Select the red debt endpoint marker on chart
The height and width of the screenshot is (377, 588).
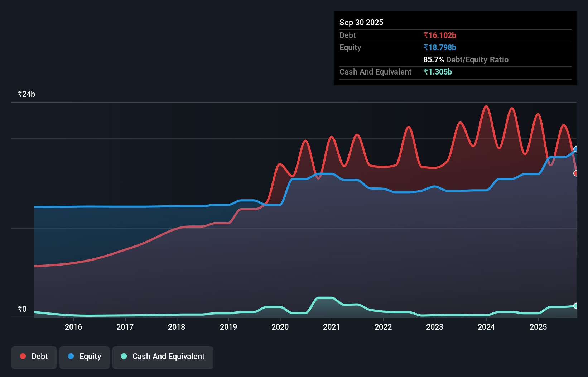pyautogui.click(x=575, y=173)
